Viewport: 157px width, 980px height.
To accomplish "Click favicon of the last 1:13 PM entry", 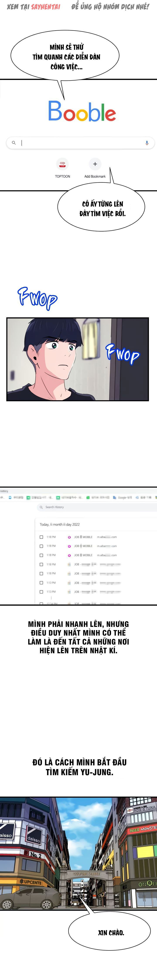I will click(x=69, y=592).
